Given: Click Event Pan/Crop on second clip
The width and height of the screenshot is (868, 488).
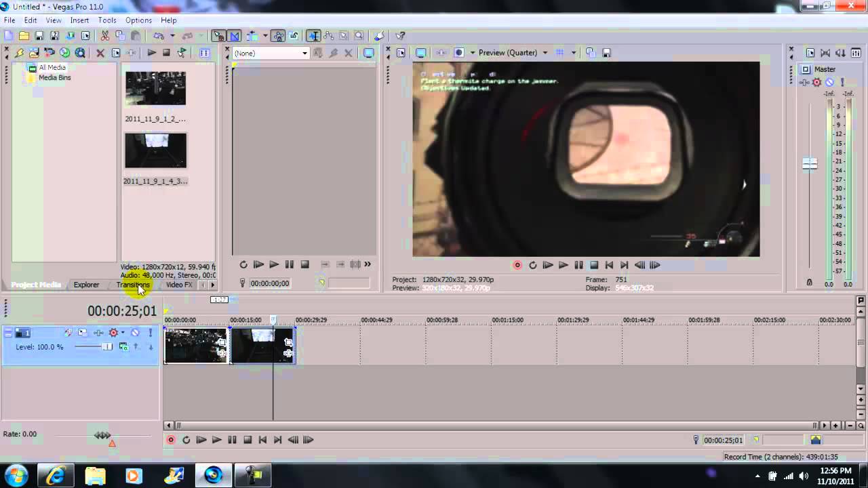Looking at the screenshot, I should click(x=288, y=342).
